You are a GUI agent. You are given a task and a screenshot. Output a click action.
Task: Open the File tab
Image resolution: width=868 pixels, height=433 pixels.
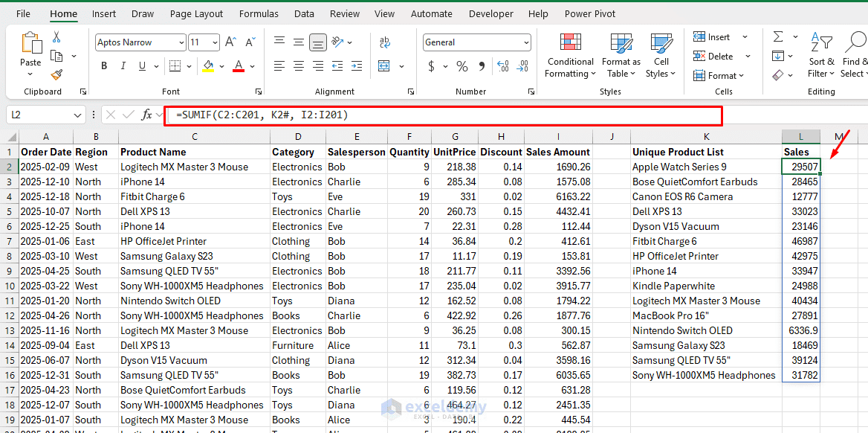23,14
